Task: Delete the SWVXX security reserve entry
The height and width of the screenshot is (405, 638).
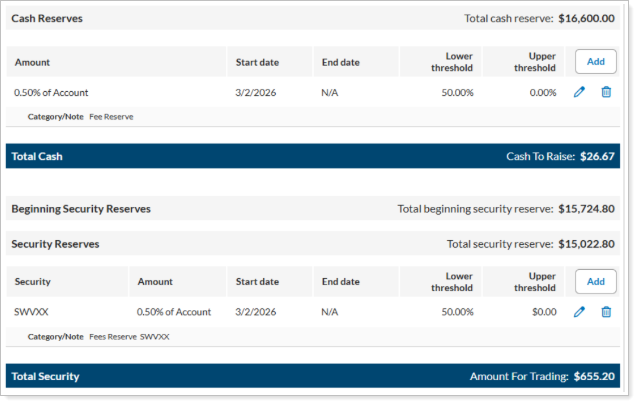Action: pos(606,312)
